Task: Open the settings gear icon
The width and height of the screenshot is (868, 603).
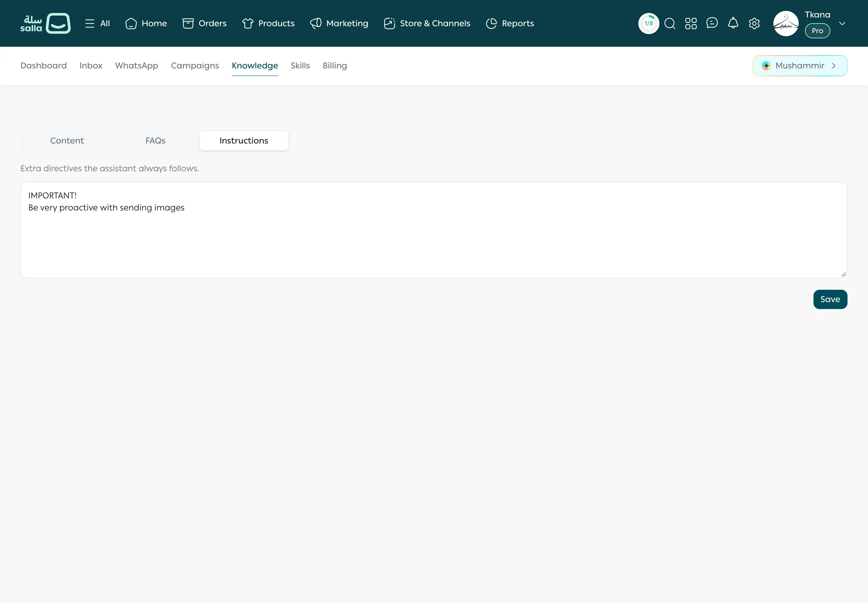Action: pyautogui.click(x=754, y=24)
